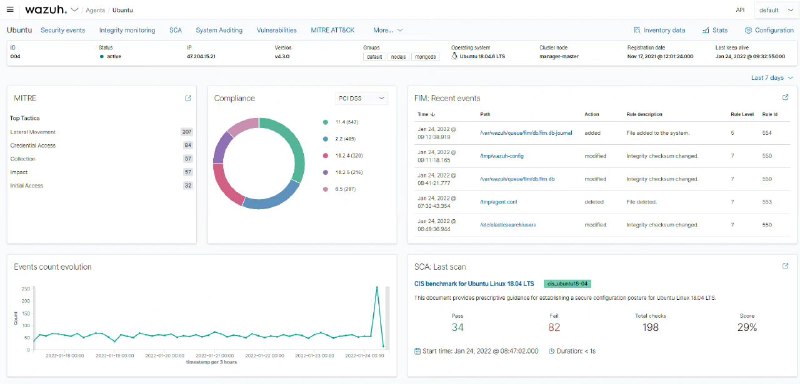This screenshot has height=384, width=800.
Task: Click the Score value 29%
Action: 747,327
